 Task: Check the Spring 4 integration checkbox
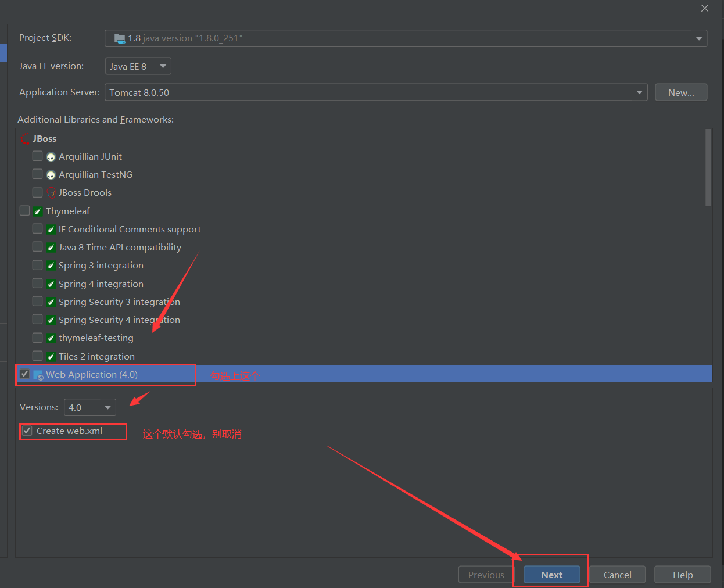38,283
